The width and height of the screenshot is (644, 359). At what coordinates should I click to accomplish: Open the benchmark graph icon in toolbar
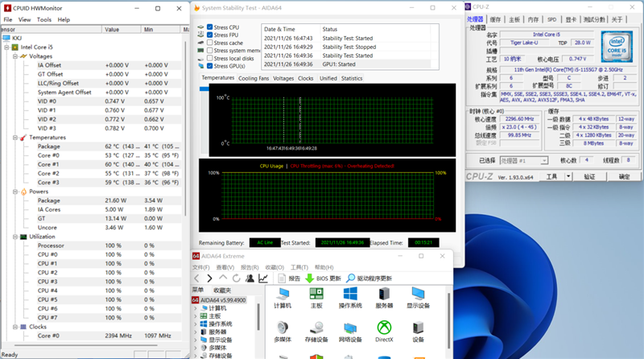click(263, 279)
